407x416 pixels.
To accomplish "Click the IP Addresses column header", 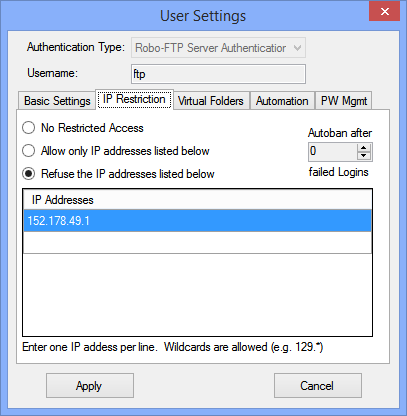I will point(197,200).
